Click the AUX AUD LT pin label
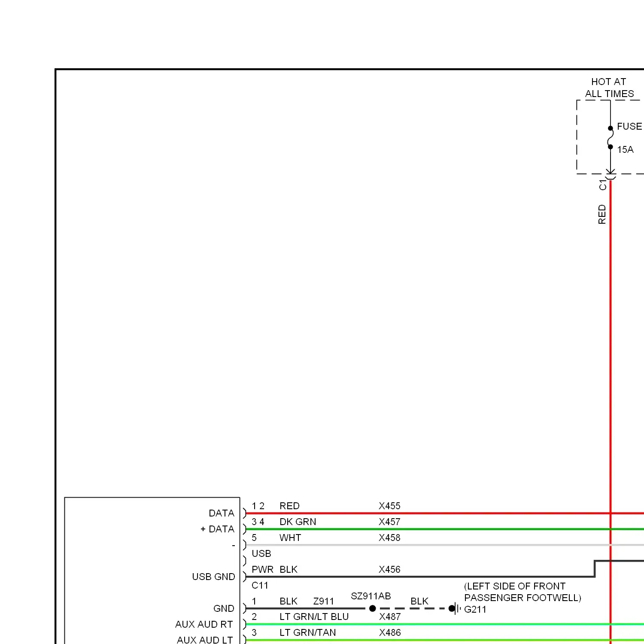Image resolution: width=644 pixels, height=644 pixels. click(x=205, y=640)
